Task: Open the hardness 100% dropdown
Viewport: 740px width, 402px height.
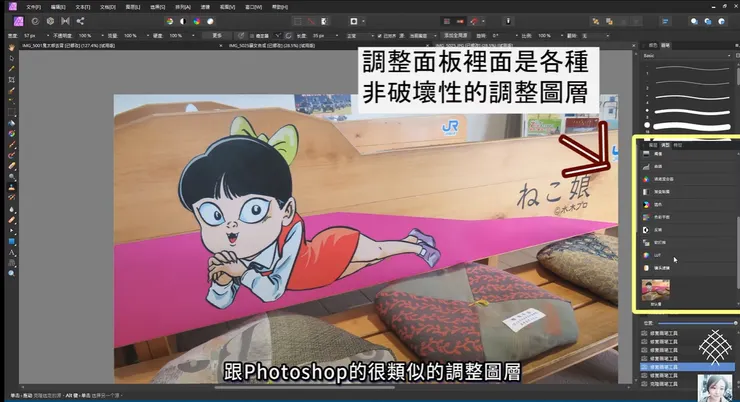Action: pyautogui.click(x=193, y=36)
